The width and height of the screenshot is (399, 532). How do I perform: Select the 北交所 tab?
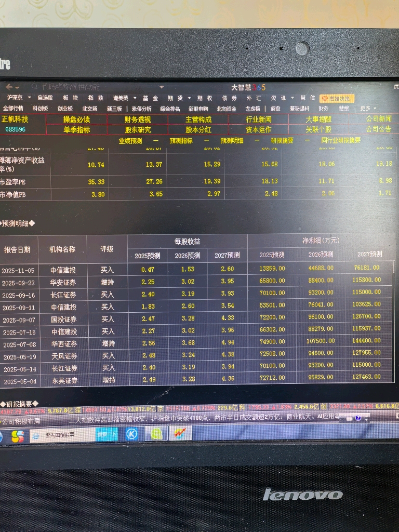pyautogui.click(x=90, y=109)
